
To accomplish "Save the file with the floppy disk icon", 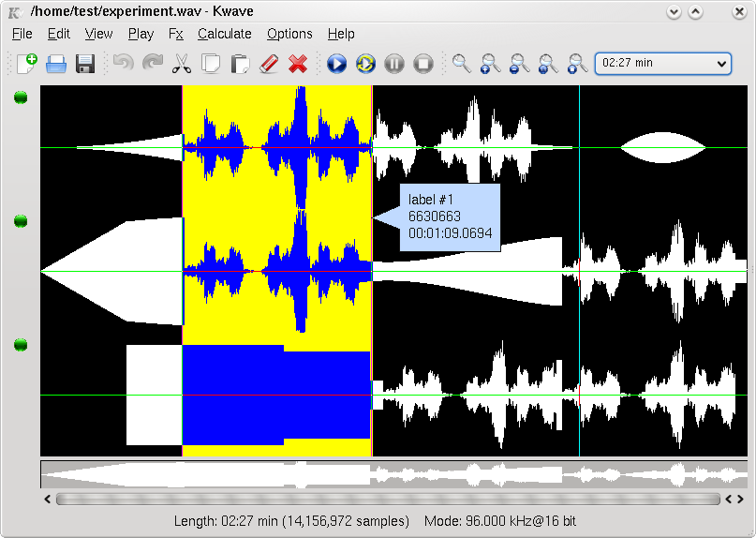I will click(x=85, y=64).
